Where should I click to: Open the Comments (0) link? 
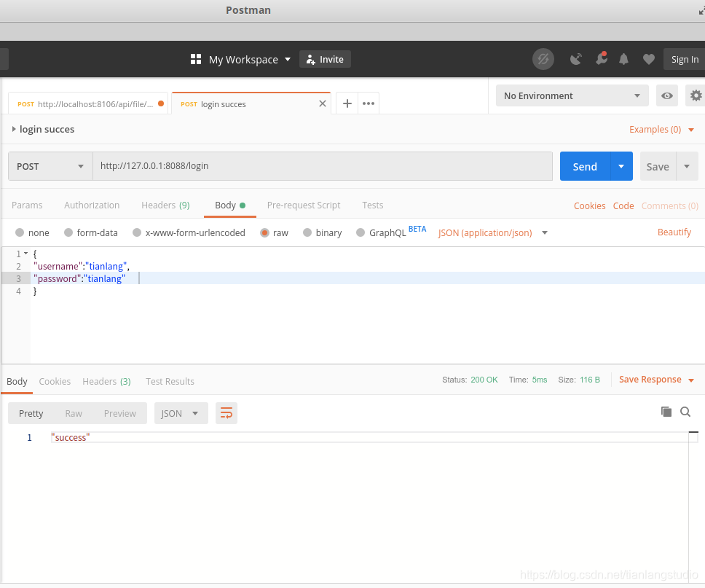pos(669,205)
